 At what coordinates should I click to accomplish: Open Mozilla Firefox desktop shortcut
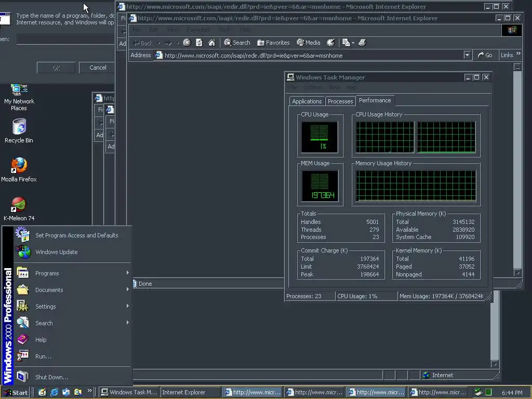click(x=19, y=166)
